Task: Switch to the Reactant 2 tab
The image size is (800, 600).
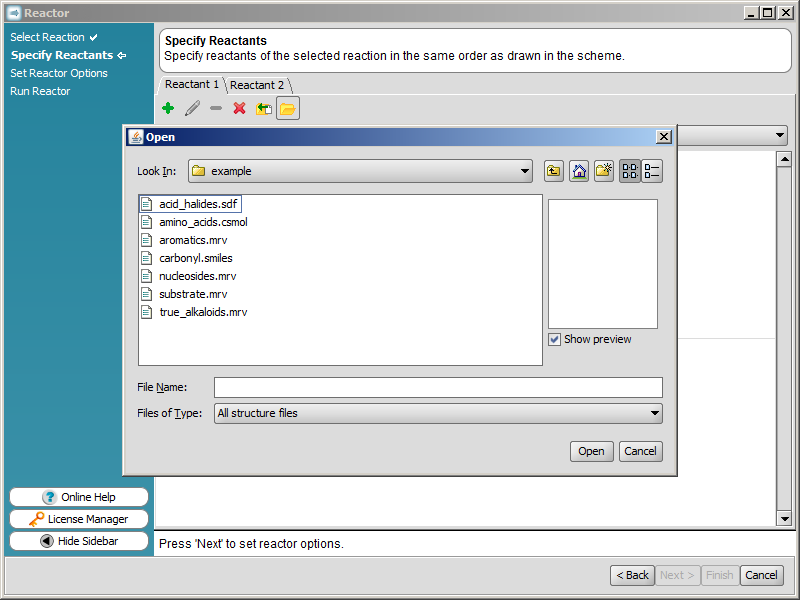Action: point(257,85)
